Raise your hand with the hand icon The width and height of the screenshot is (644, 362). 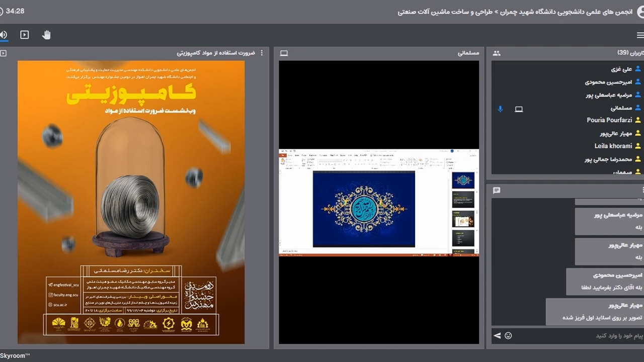[46, 35]
